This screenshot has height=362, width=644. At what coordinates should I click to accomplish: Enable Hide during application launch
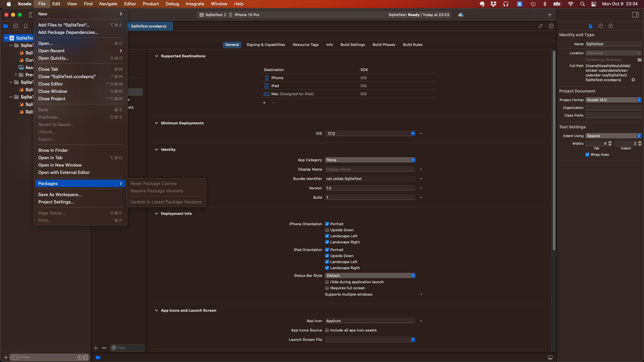coord(327,282)
